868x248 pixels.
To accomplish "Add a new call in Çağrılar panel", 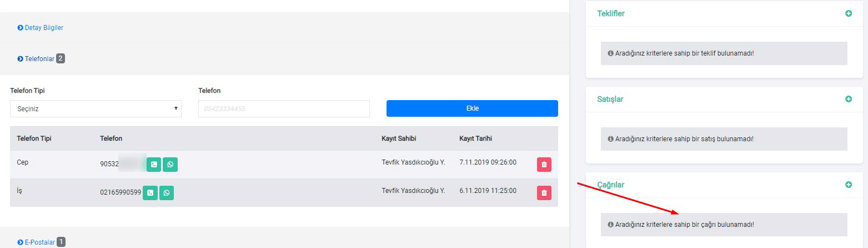I will point(848,185).
